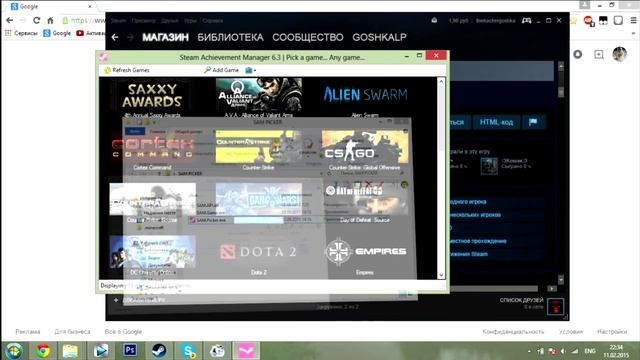The image size is (640, 360).
Task: Click the Реклама footer link on Google
Action: coord(28,331)
